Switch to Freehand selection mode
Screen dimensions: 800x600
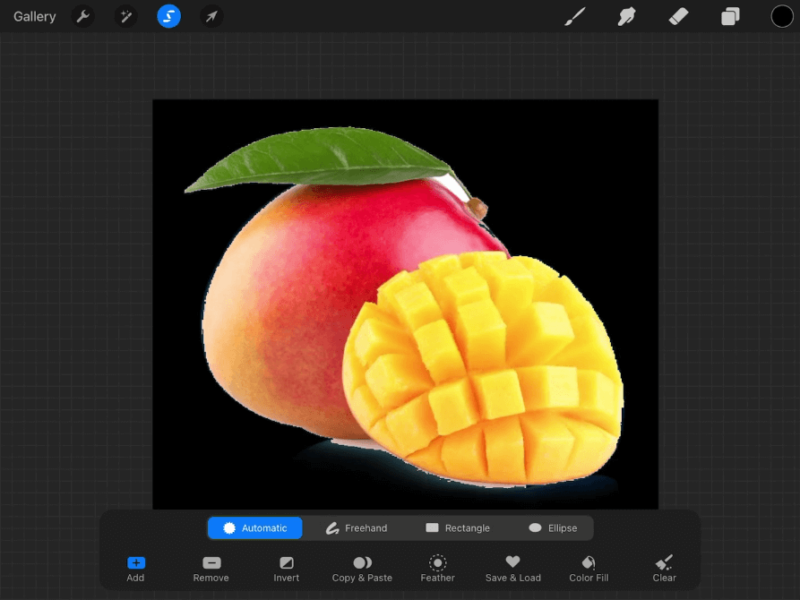point(357,528)
